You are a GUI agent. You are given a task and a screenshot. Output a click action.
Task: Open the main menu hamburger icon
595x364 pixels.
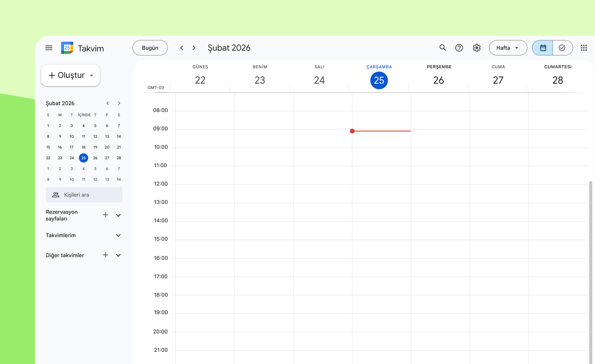[x=49, y=48]
